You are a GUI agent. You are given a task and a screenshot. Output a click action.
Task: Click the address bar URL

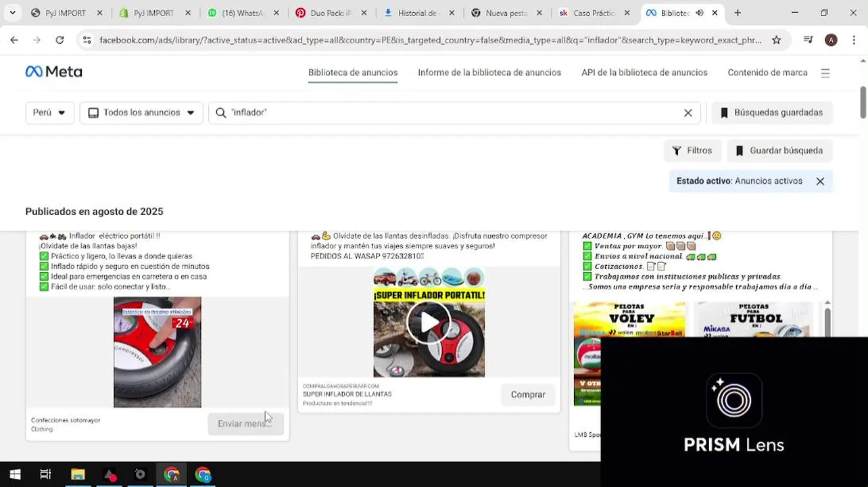[x=430, y=40]
